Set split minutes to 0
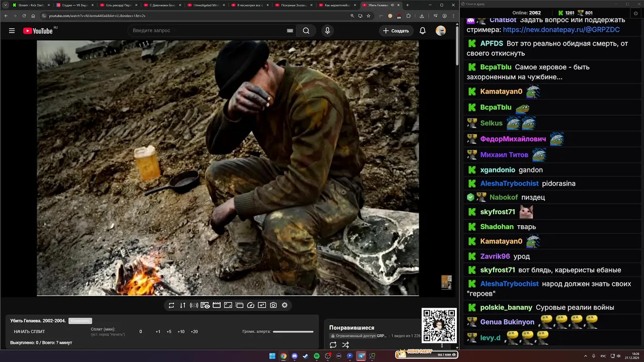Screen dimensions: 644x362 [140, 332]
